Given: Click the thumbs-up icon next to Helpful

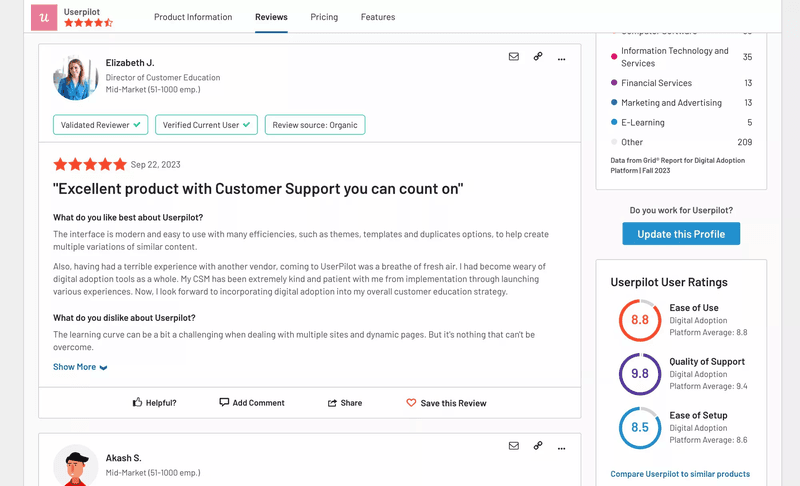Looking at the screenshot, I should coord(137,402).
